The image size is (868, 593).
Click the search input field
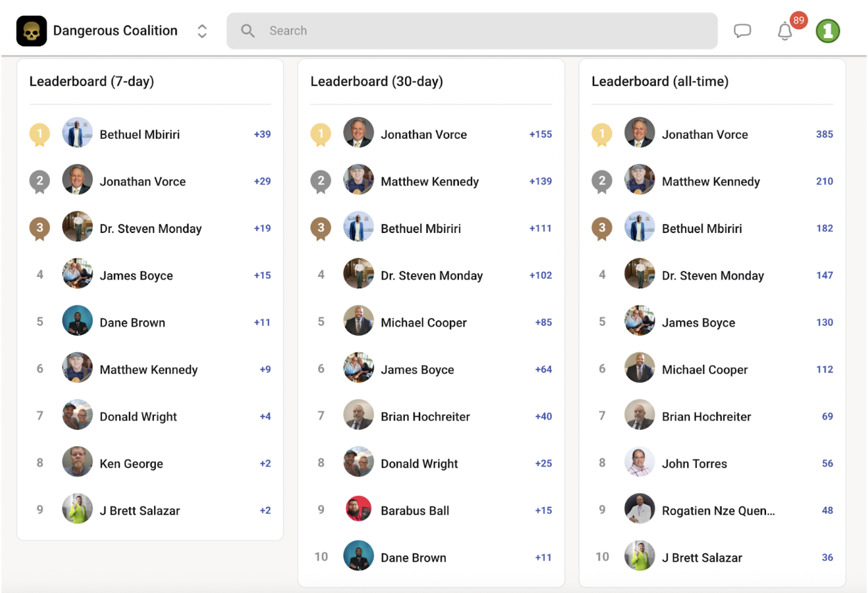(485, 31)
